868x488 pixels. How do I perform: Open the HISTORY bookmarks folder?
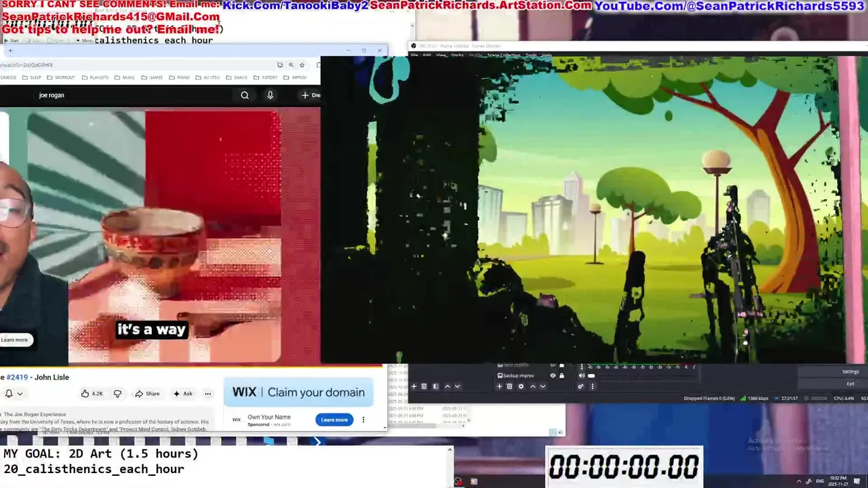266,77
